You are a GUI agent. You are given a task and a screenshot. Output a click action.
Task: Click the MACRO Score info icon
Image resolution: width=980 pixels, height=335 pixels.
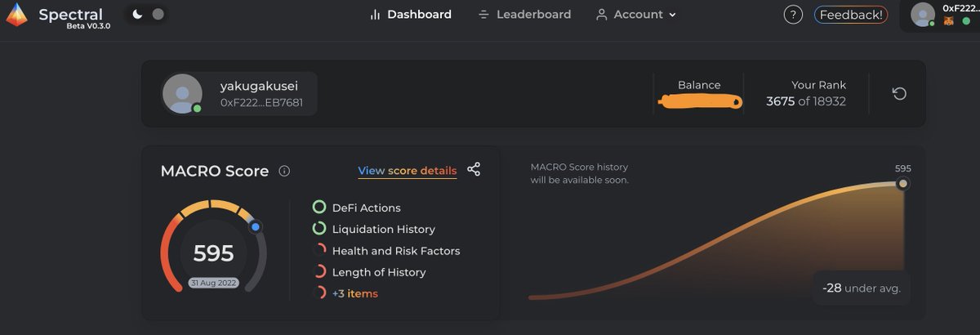284,171
